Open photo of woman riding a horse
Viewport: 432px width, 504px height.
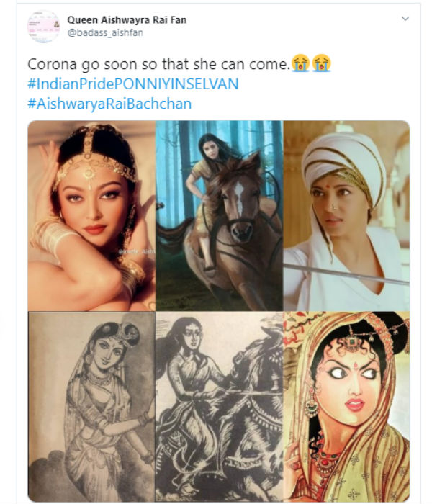click(219, 215)
